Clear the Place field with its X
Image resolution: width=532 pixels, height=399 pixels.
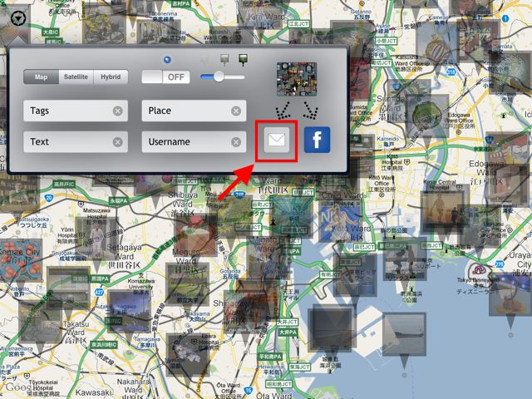click(x=236, y=111)
